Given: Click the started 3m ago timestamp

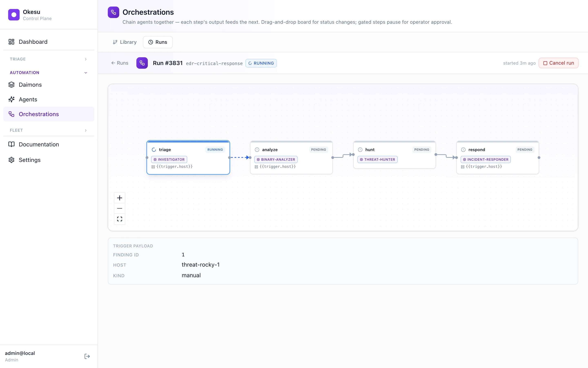Looking at the screenshot, I should (x=519, y=63).
